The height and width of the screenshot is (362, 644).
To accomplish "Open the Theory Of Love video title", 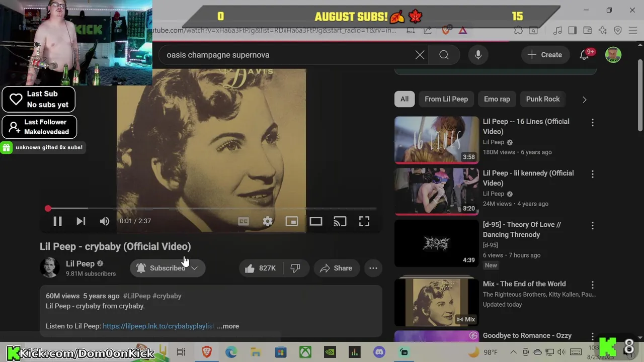I will (522, 229).
